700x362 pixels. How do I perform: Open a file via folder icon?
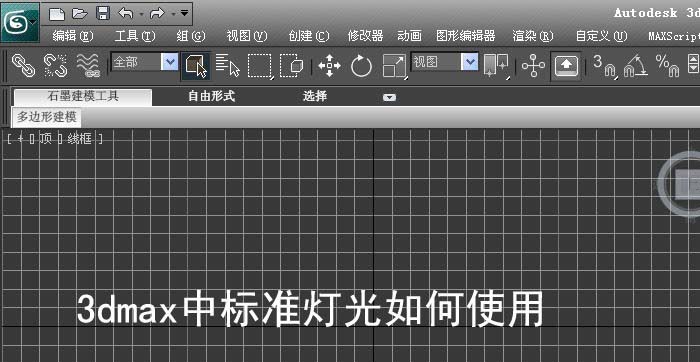[x=80, y=13]
